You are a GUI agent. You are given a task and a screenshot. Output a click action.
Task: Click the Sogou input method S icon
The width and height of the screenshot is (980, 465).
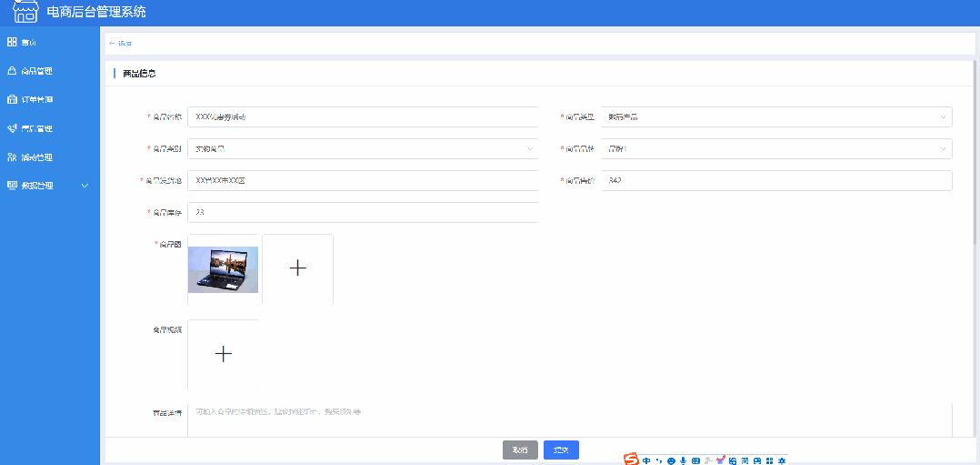coord(631,460)
